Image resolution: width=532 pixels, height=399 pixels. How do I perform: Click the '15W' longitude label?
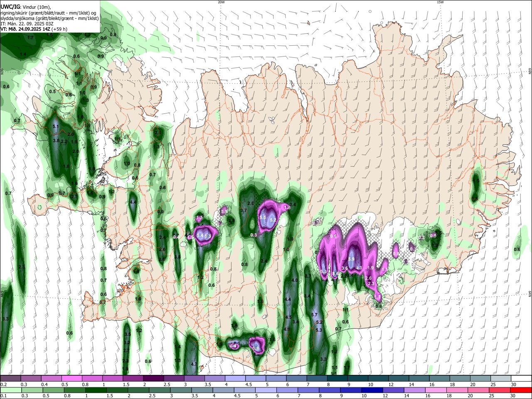click(440, 2)
